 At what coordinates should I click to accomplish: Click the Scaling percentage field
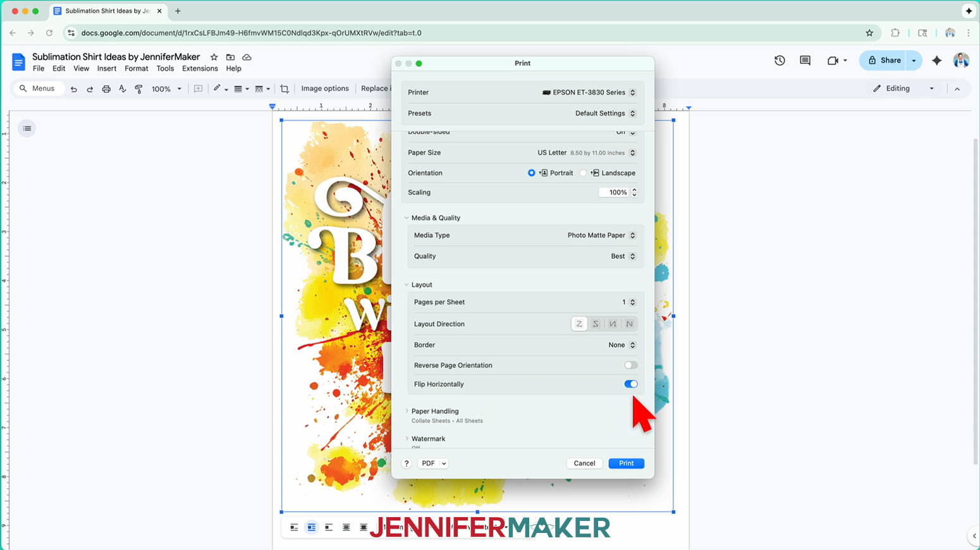[614, 193]
